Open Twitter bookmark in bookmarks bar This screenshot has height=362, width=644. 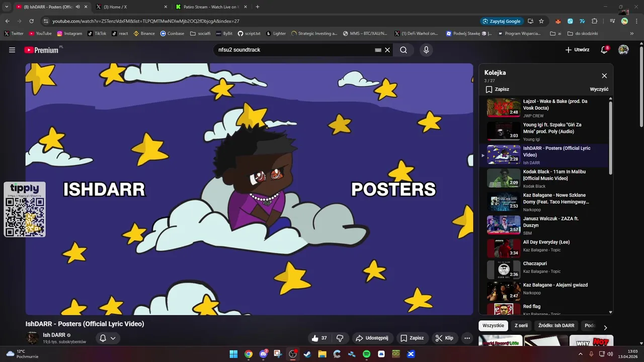pos(14,34)
